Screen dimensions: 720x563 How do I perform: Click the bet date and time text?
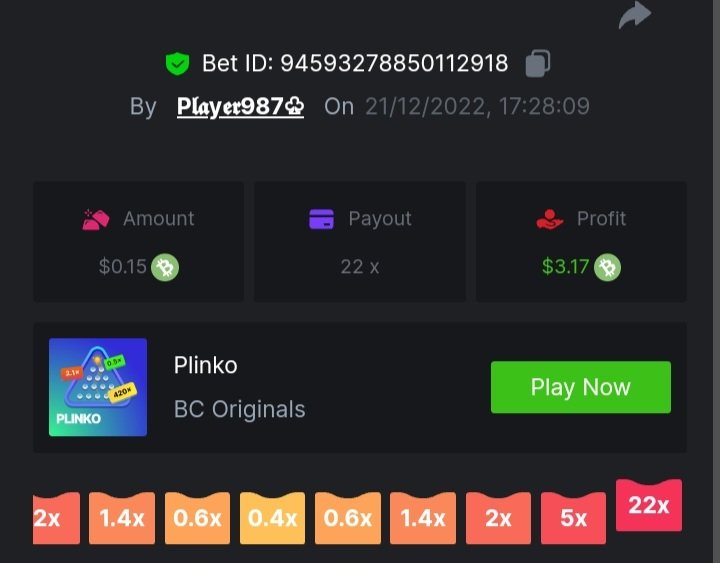477,107
